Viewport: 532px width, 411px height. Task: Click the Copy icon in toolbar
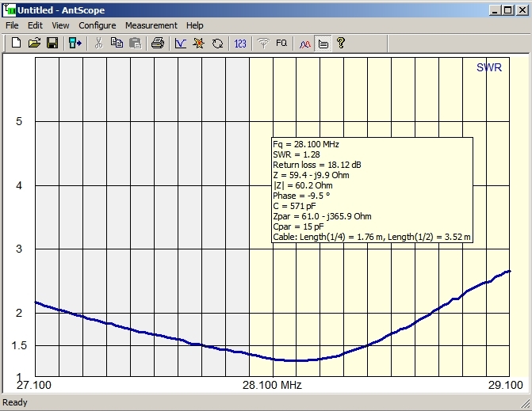pyautogui.click(x=117, y=43)
